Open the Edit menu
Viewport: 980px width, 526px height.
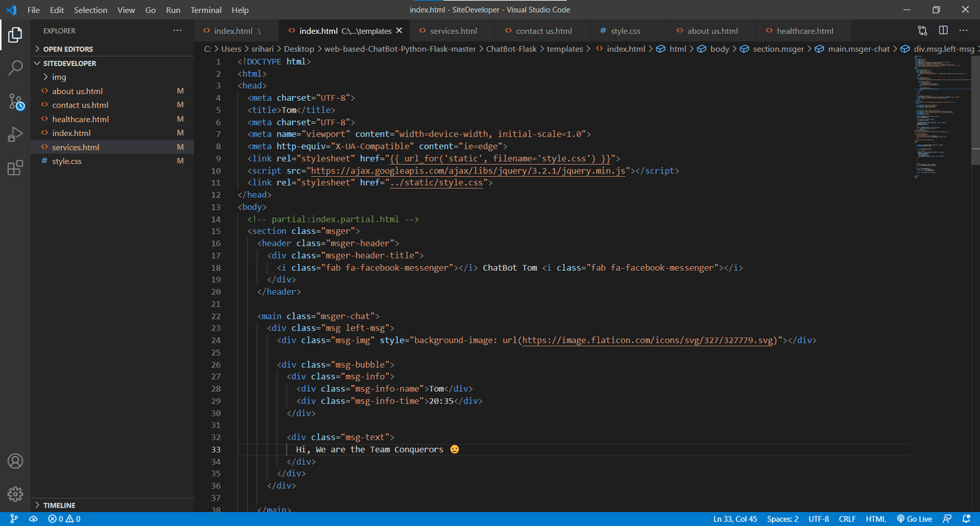coord(56,10)
